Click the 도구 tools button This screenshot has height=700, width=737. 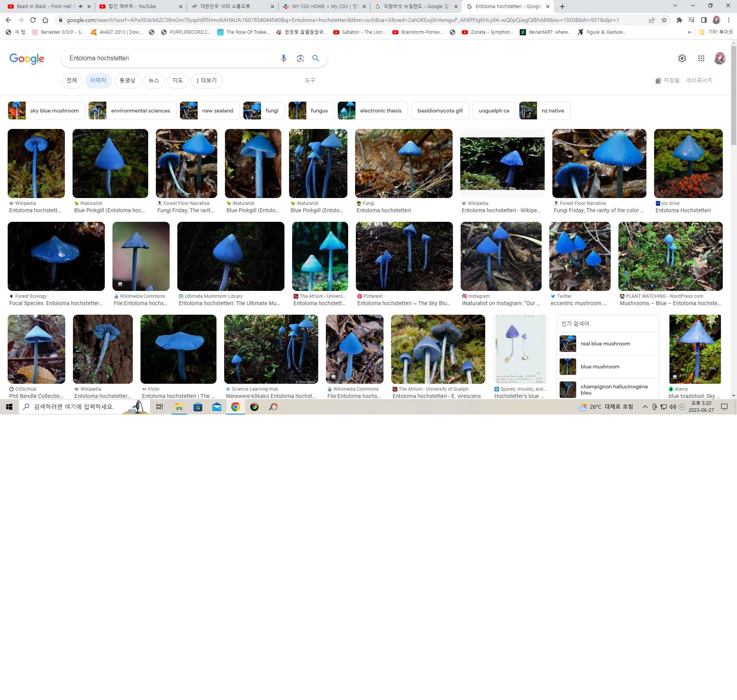(x=310, y=81)
